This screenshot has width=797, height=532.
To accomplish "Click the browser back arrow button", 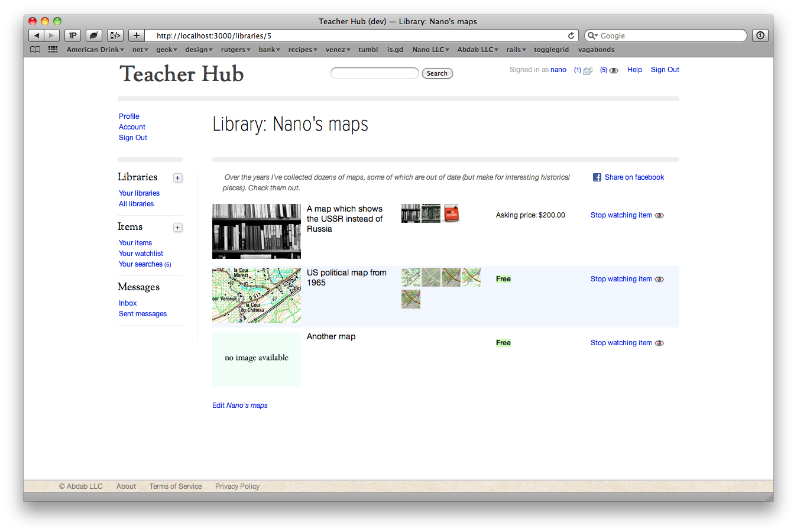I will tap(37, 35).
